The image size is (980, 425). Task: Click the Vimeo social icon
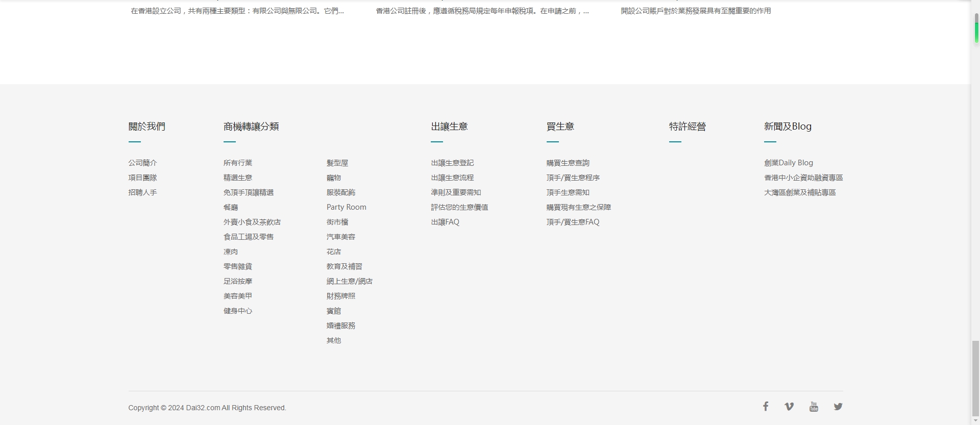(x=789, y=407)
